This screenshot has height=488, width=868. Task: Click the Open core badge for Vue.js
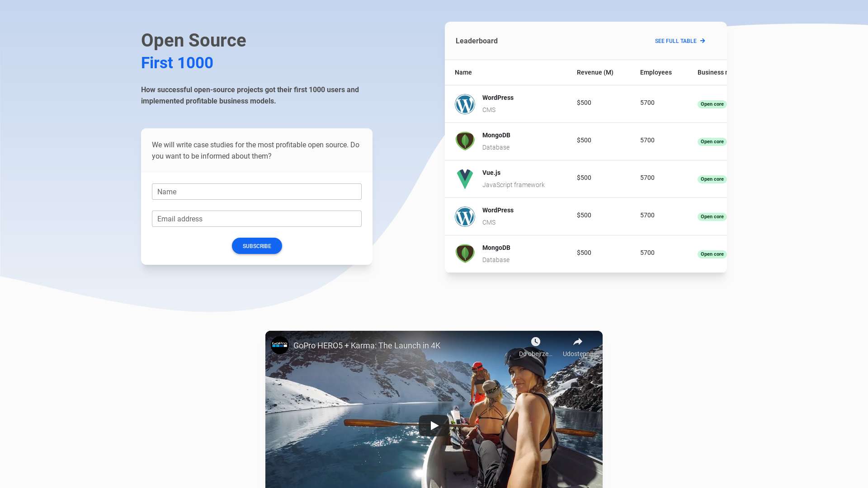[712, 179]
